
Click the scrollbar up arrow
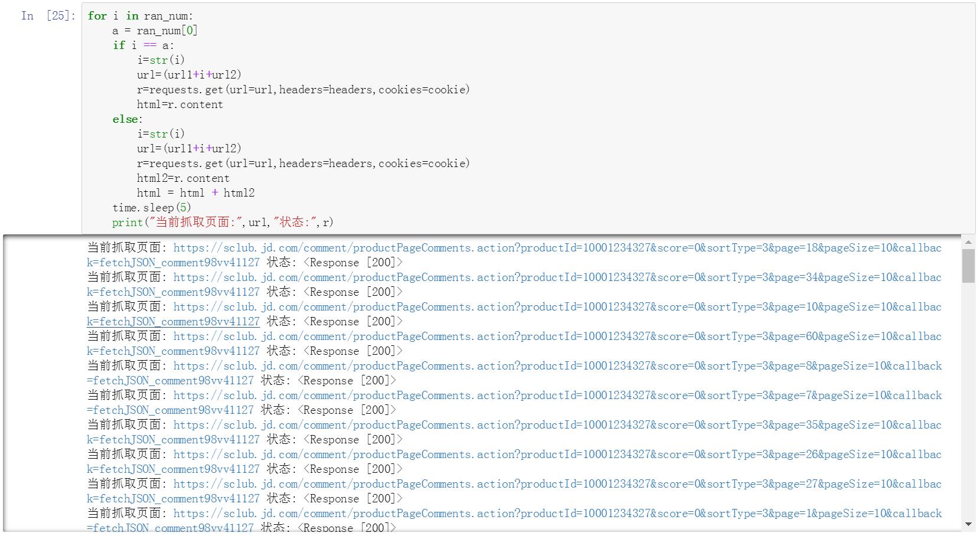coord(968,241)
